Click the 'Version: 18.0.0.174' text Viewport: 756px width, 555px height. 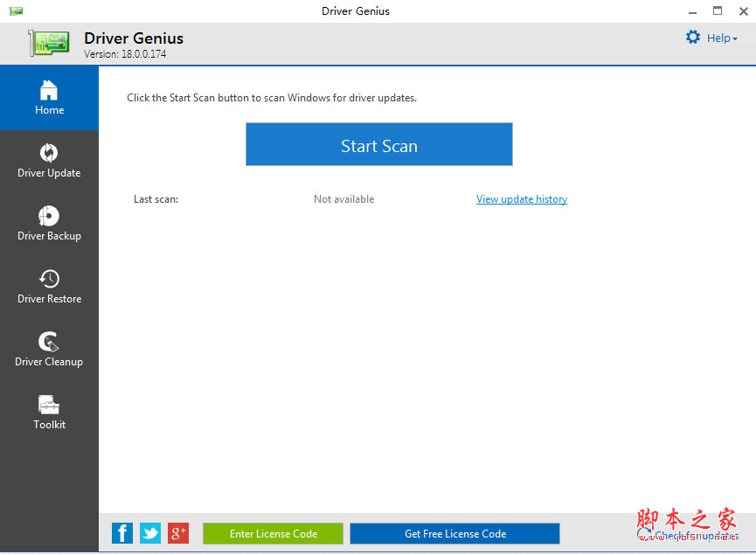pos(125,54)
